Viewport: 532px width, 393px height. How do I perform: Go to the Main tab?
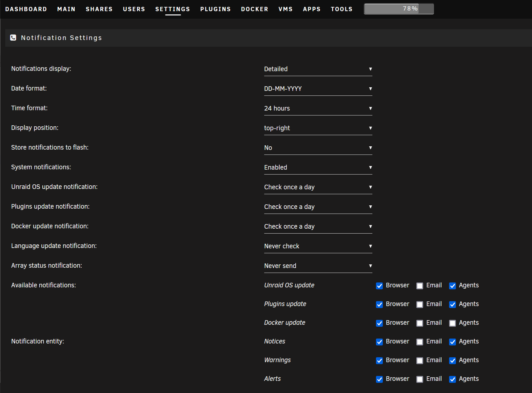(66, 9)
